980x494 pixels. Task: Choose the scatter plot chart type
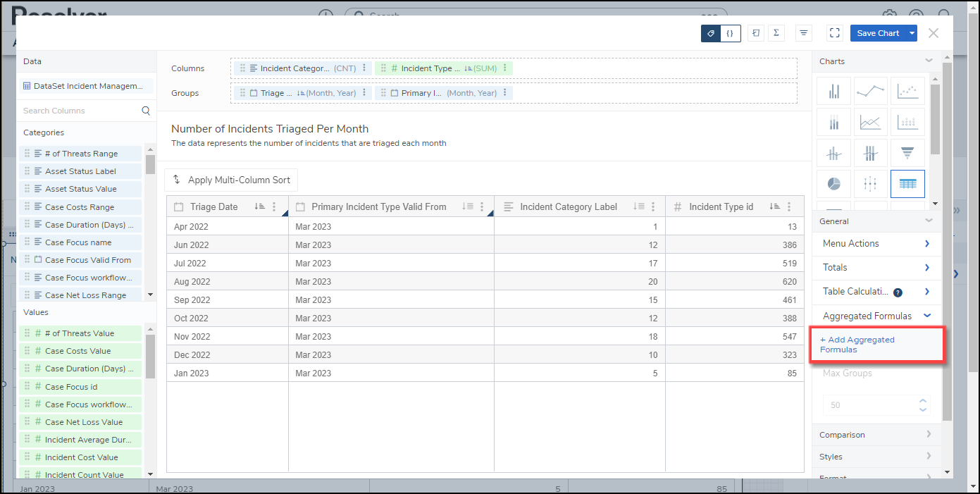click(x=907, y=92)
